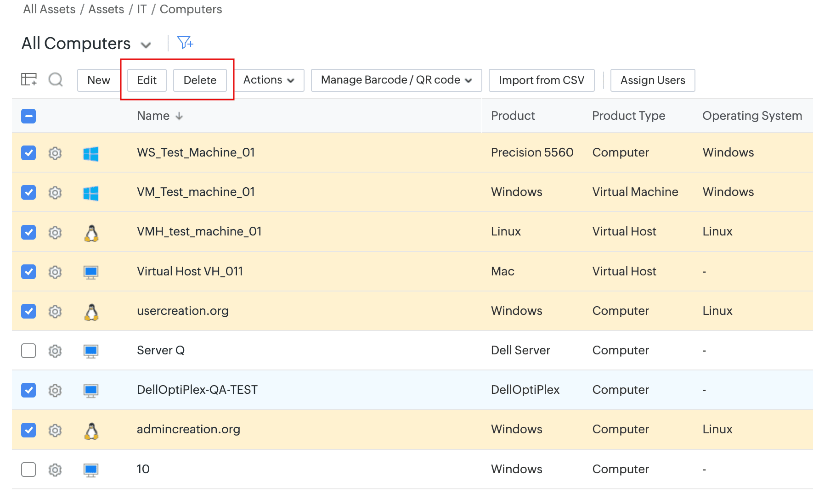Click monitor icon for DellOptiPlex-QA-TEST
Viewport: 813px width, 504px height.
click(x=91, y=391)
